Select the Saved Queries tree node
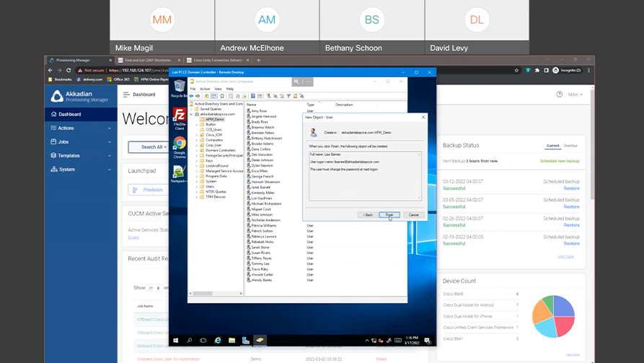 click(211, 109)
